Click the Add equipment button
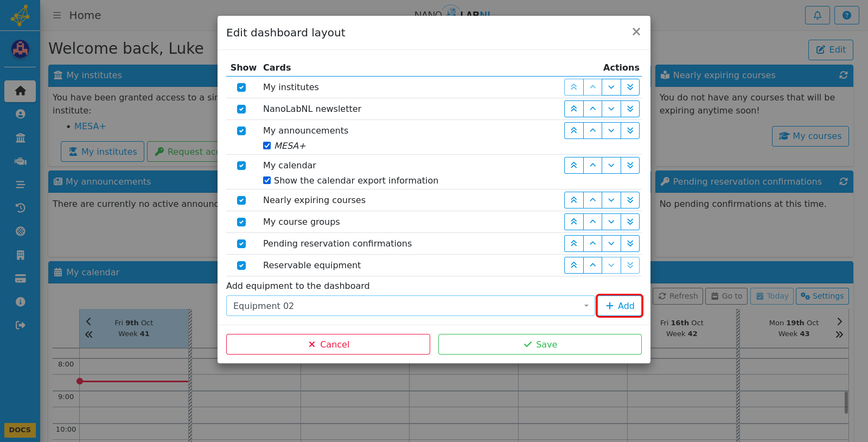Image resolution: width=868 pixels, height=442 pixels. 620,306
